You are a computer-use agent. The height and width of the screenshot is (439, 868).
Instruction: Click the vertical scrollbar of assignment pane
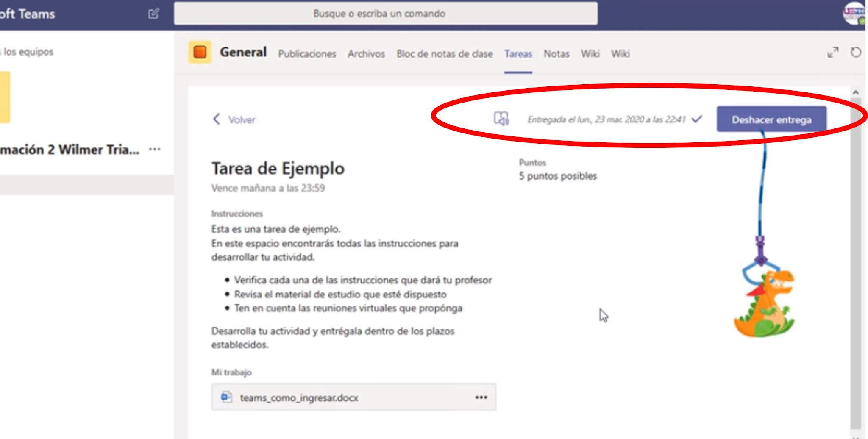coord(856,263)
